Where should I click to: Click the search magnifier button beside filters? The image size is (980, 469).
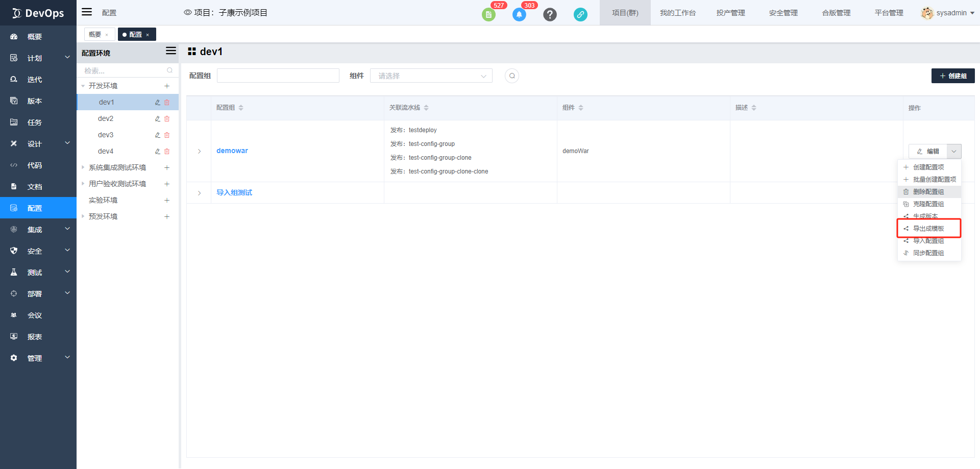pyautogui.click(x=512, y=76)
